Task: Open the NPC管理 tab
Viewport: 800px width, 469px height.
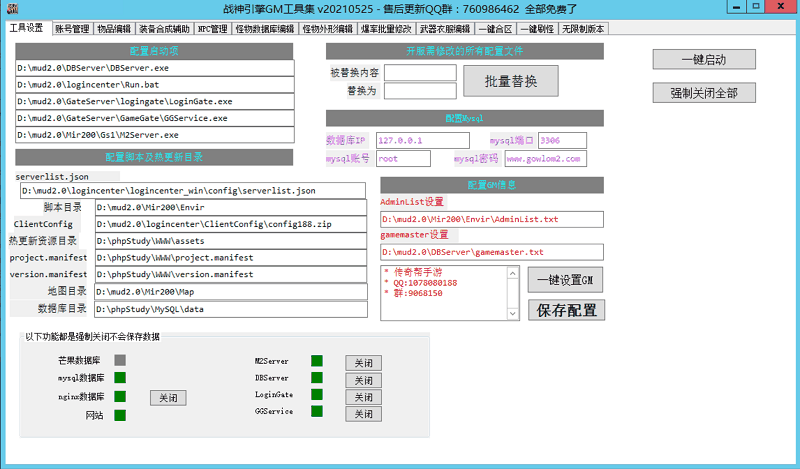Action: pos(212,29)
